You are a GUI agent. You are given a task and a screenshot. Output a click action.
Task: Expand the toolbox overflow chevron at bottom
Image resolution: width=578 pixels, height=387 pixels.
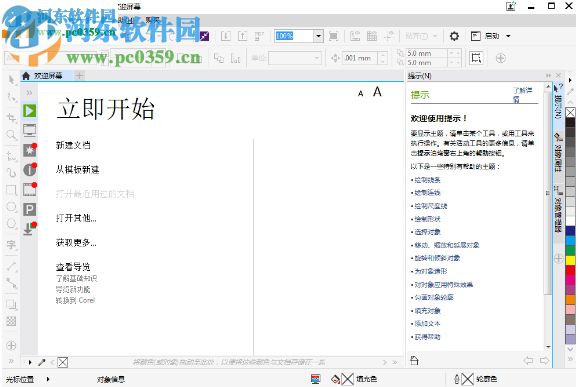click(11, 361)
